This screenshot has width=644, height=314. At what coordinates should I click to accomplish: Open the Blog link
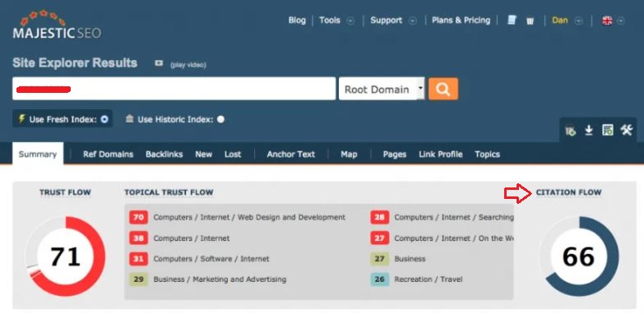297,20
